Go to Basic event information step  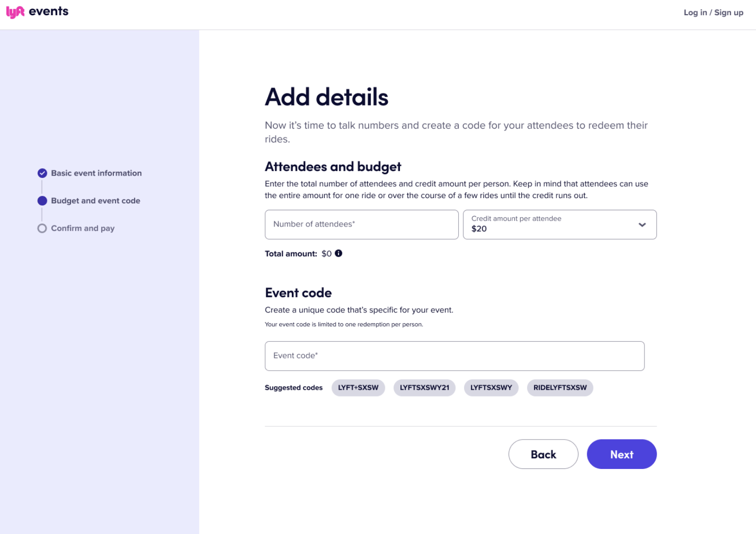[96, 173]
